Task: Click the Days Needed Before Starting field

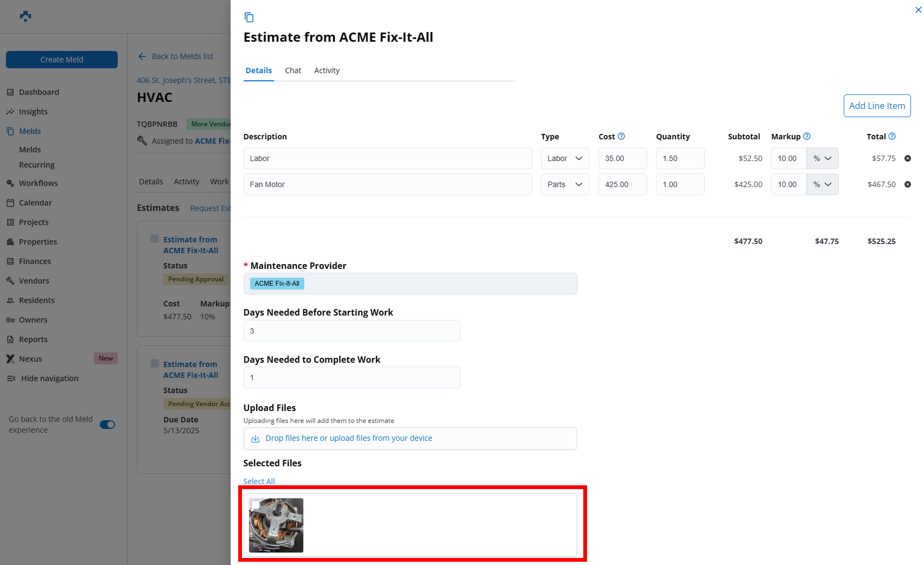Action: point(352,331)
